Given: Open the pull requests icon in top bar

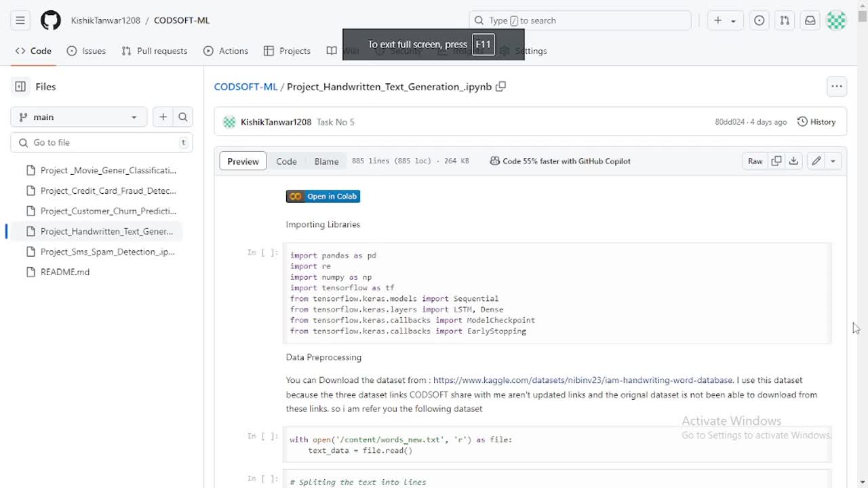Looking at the screenshot, I should click(785, 20).
